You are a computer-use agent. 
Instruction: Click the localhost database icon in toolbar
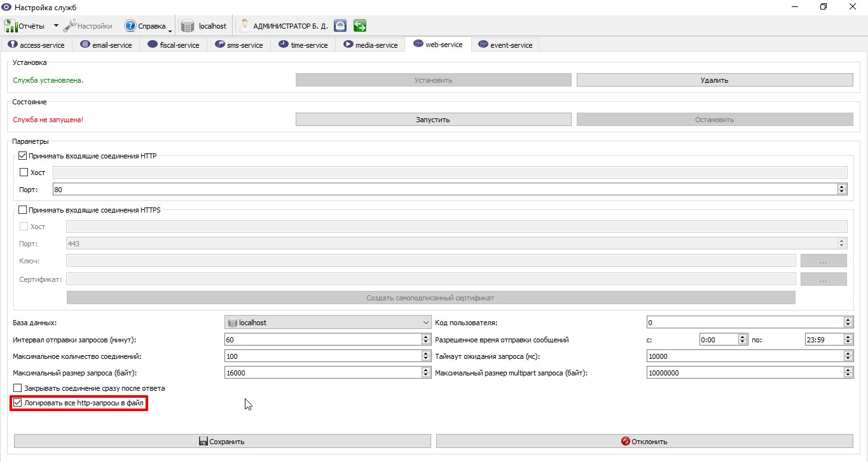pyautogui.click(x=188, y=26)
